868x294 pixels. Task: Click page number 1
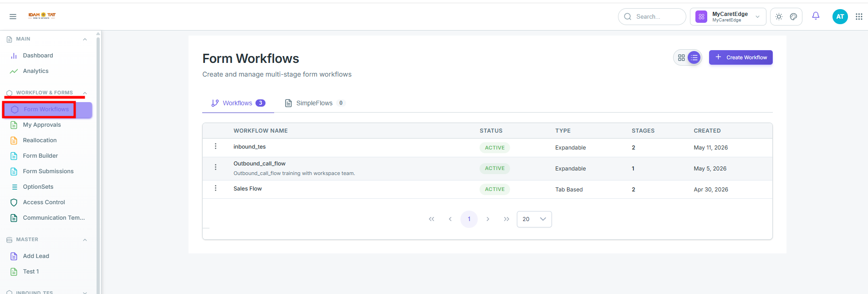(469, 219)
